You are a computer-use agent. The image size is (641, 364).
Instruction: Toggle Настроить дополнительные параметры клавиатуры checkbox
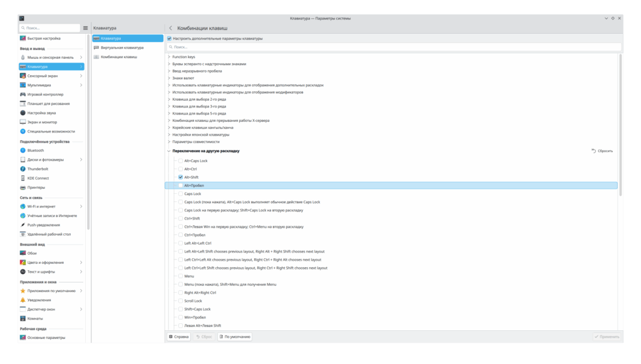(169, 38)
